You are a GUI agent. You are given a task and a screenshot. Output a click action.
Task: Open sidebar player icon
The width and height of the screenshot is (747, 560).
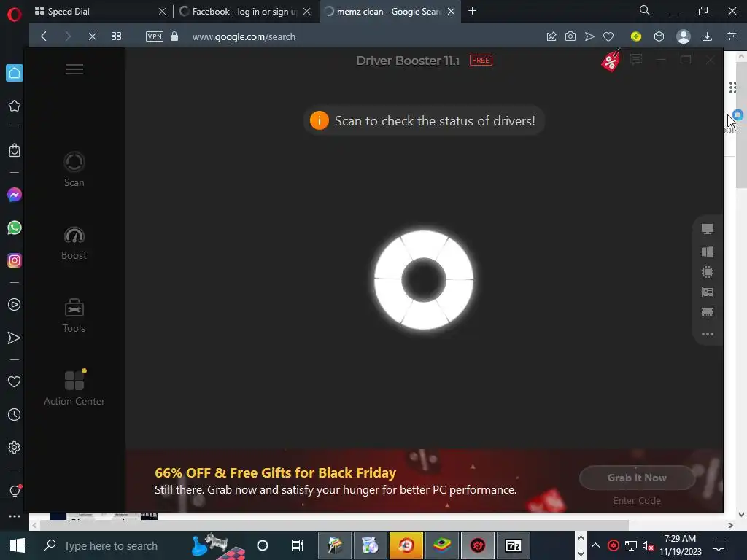point(15,305)
